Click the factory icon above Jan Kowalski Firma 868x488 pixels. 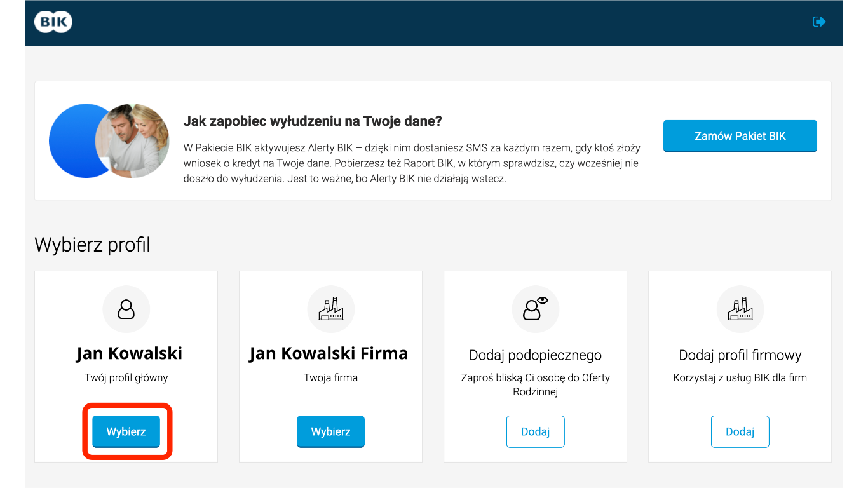[331, 309]
